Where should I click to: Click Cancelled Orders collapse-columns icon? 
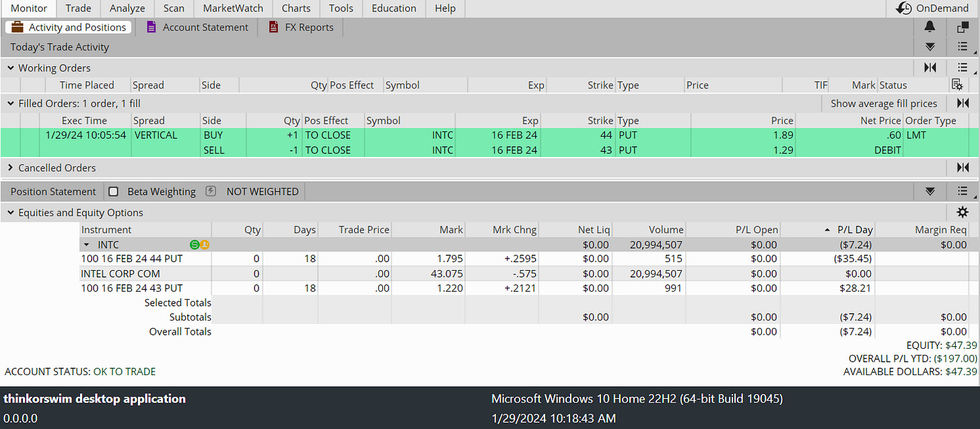pos(963,168)
